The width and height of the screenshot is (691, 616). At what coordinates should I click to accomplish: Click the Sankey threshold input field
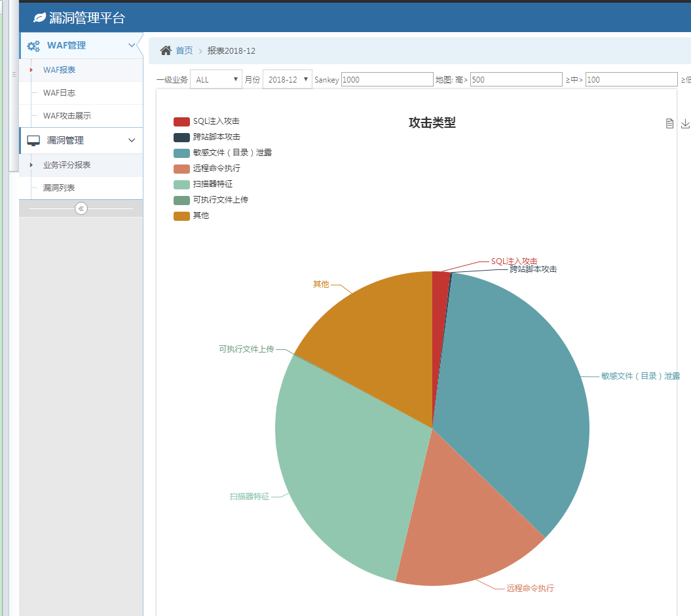pos(387,80)
